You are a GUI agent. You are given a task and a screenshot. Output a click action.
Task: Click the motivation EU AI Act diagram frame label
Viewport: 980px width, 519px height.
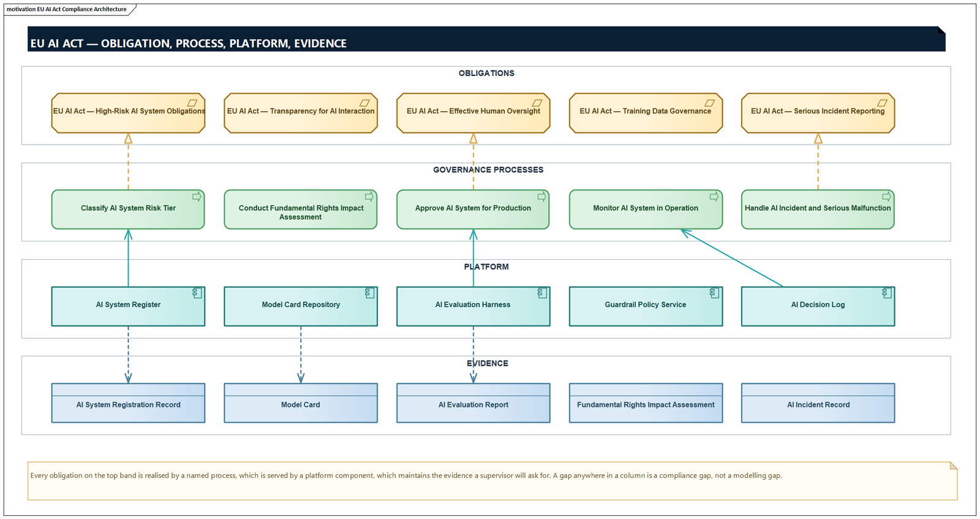66,9
